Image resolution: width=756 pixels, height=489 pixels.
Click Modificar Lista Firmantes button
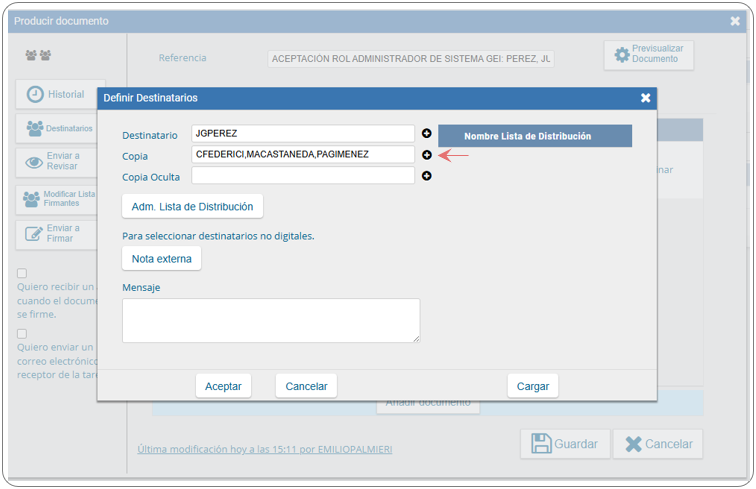point(58,199)
